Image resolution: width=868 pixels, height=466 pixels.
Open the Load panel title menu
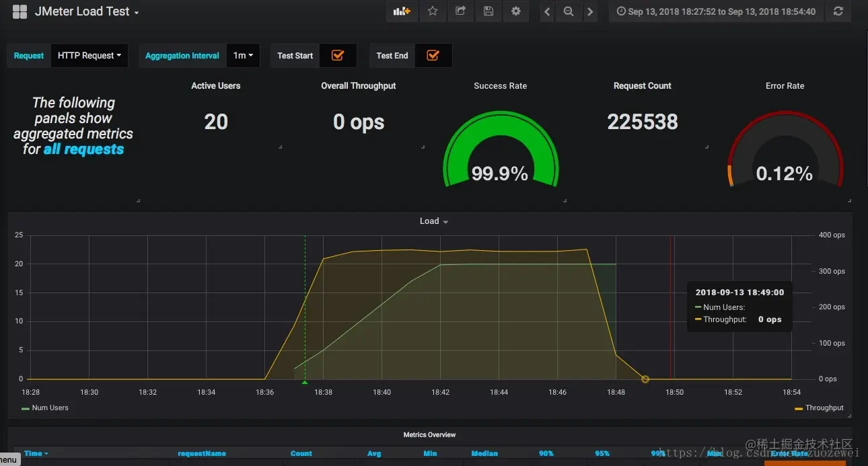(434, 221)
